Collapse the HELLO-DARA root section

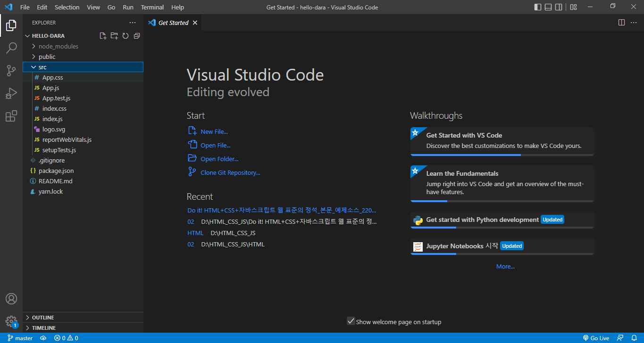click(48, 36)
